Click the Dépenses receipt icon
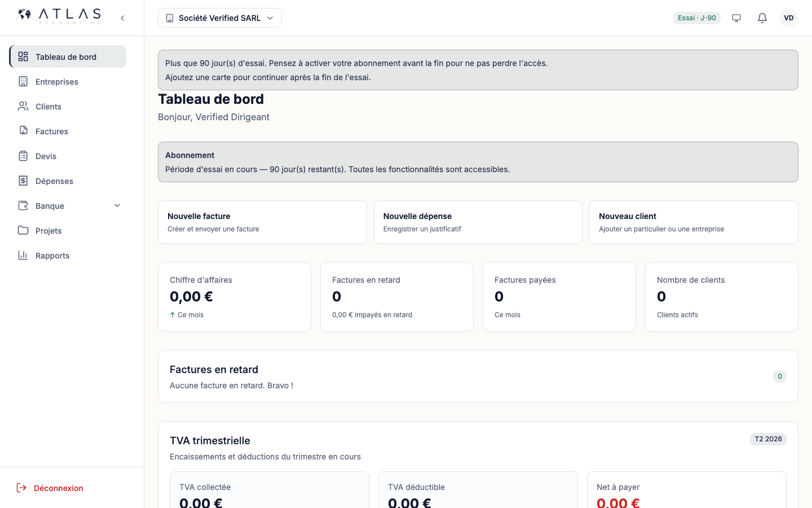Viewport: 812px width, 508px height. click(x=23, y=181)
